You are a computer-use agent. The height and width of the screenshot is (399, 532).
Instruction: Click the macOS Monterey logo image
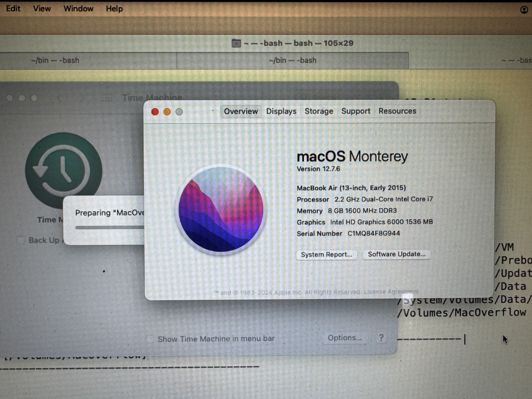click(221, 209)
